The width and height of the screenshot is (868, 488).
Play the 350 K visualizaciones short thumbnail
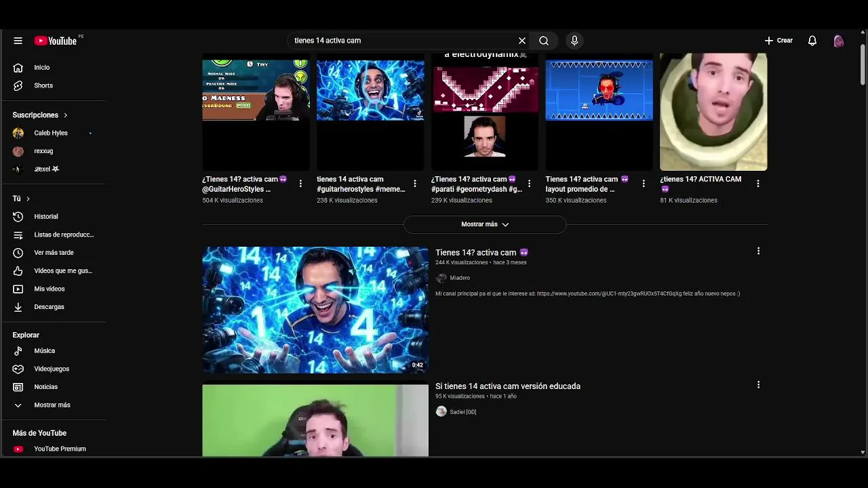[599, 112]
